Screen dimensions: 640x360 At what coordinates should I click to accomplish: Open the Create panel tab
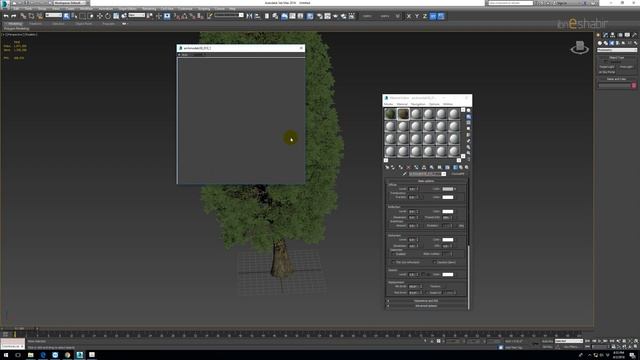[x=598, y=35]
